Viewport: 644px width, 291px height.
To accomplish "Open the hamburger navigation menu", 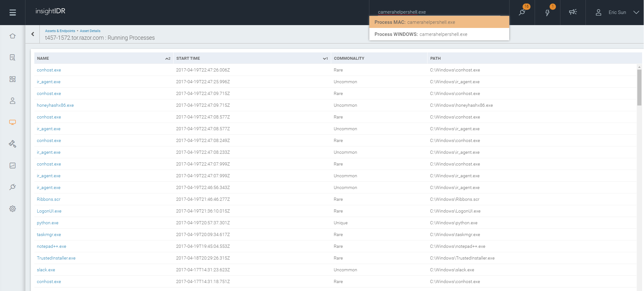I will click(13, 12).
